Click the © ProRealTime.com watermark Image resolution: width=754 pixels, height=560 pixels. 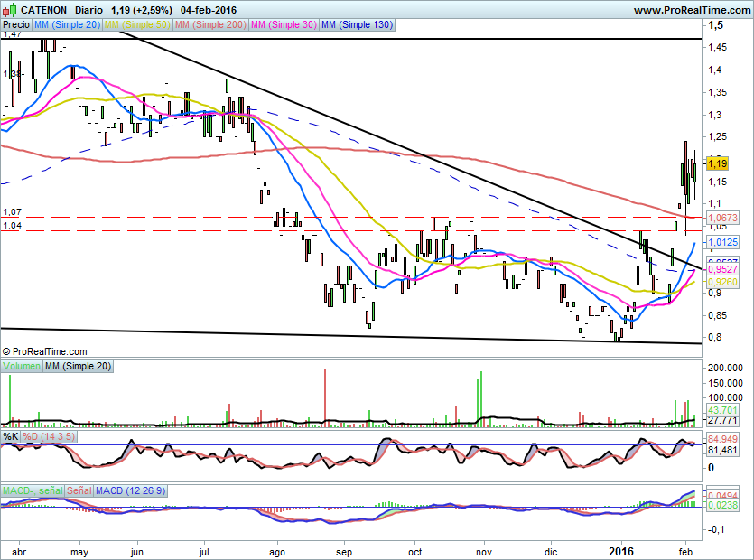coord(45,351)
